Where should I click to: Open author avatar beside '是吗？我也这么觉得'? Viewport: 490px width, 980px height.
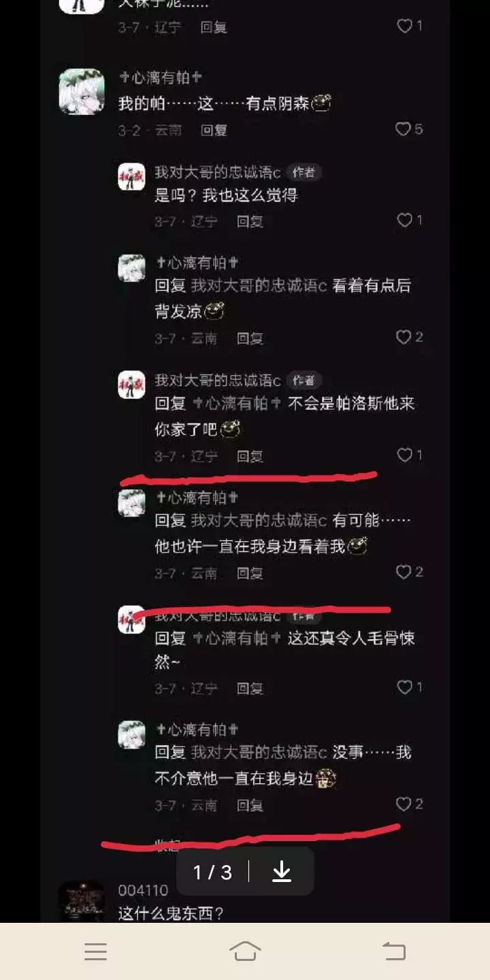point(131,177)
